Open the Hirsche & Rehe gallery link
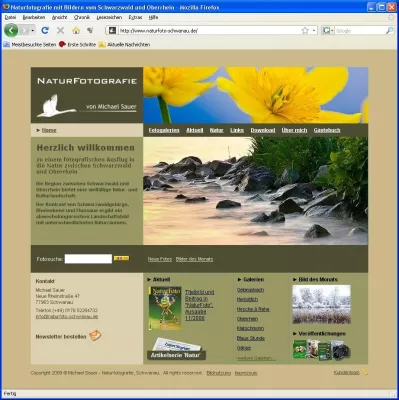This screenshot has width=399, height=400. coord(253,309)
